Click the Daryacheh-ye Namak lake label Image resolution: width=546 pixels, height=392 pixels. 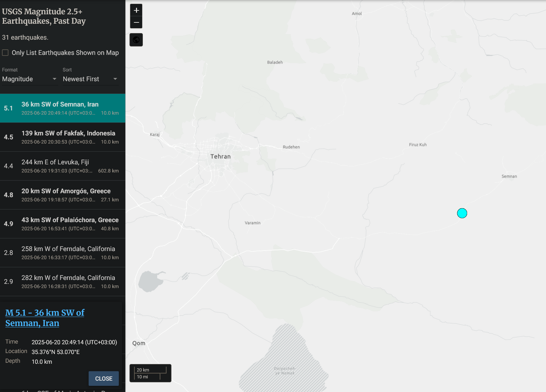click(285, 371)
